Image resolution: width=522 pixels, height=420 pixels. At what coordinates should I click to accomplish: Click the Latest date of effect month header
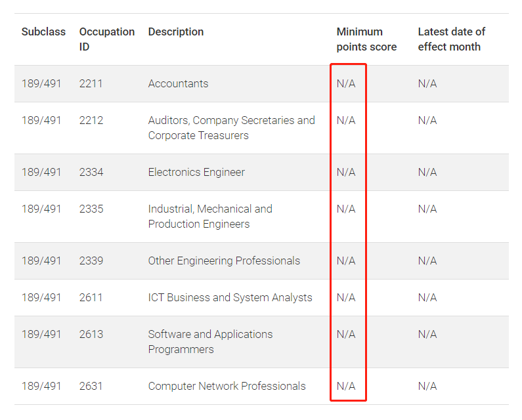click(452, 39)
